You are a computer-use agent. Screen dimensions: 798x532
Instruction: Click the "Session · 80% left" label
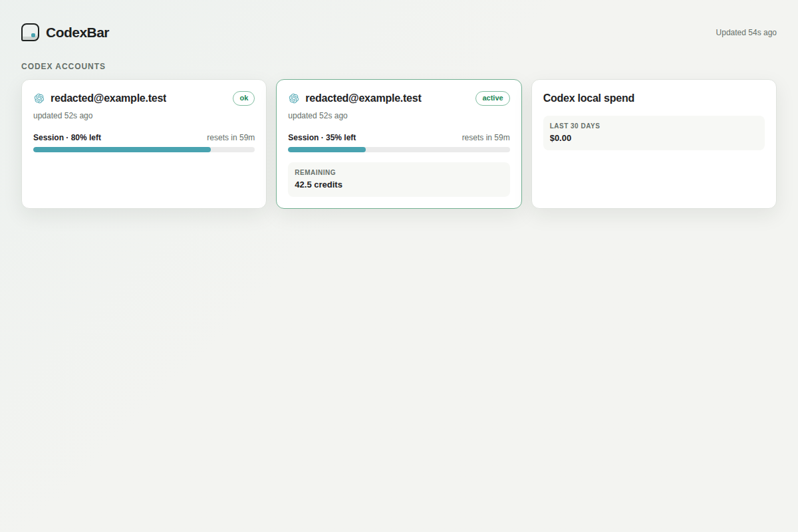(67, 138)
